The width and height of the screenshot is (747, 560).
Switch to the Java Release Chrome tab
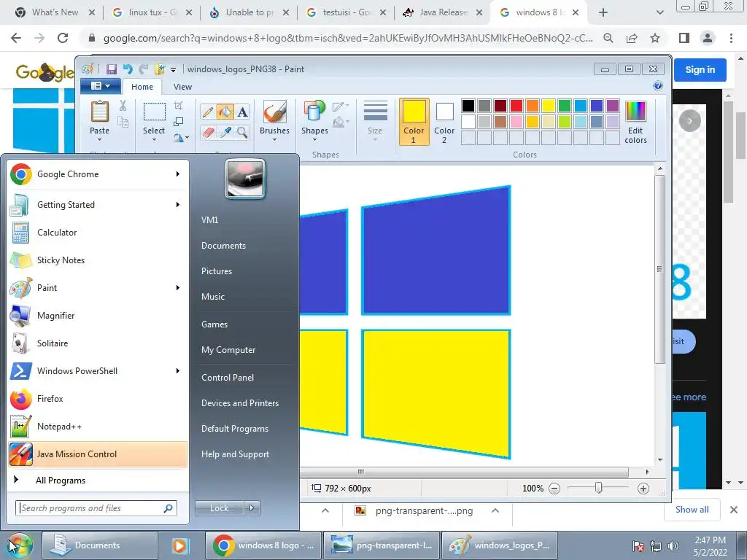(x=441, y=12)
